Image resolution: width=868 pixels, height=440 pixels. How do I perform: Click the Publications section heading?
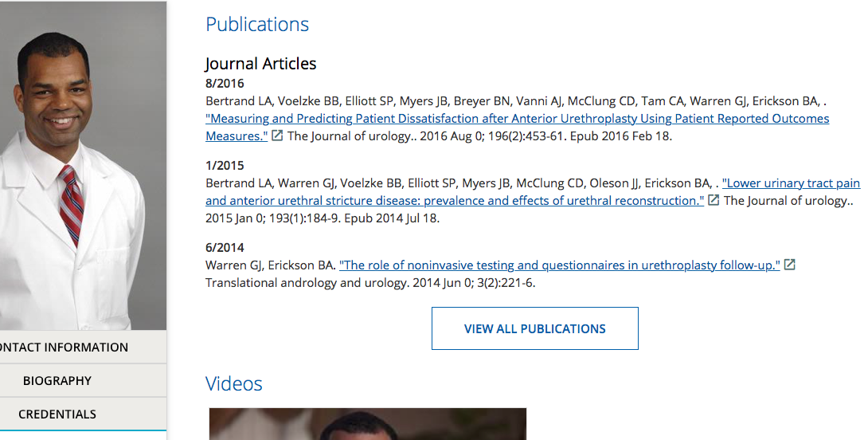(257, 25)
